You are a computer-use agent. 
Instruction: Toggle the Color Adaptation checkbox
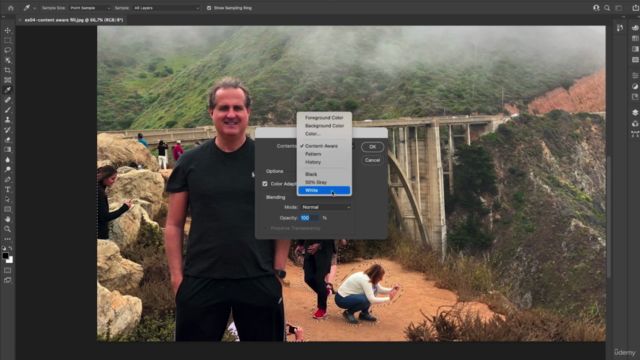click(265, 184)
